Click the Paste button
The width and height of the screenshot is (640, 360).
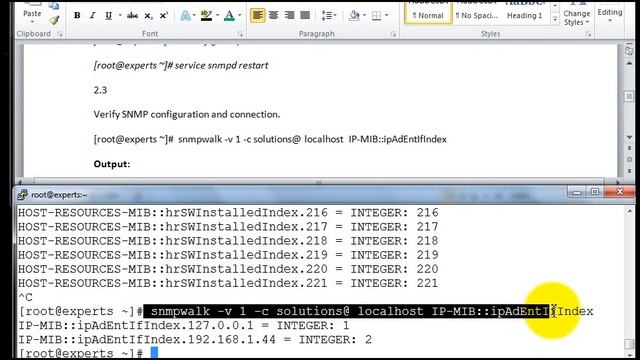tap(32, 13)
